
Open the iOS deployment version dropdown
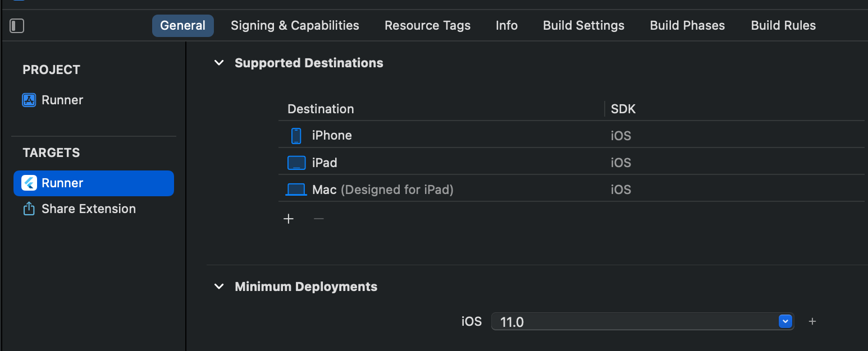[785, 321]
